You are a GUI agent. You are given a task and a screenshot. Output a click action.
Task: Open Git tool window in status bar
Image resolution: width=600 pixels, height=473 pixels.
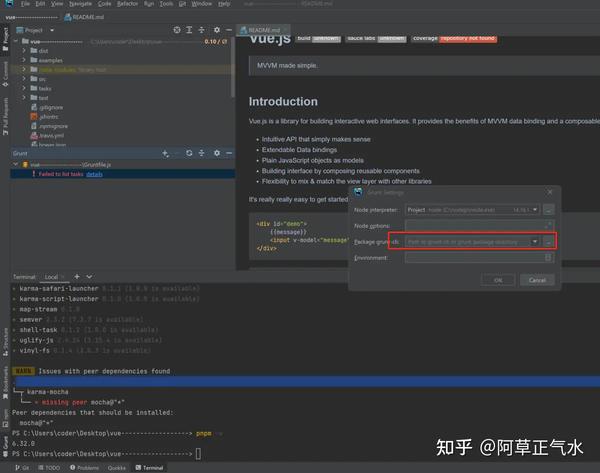[22, 468]
